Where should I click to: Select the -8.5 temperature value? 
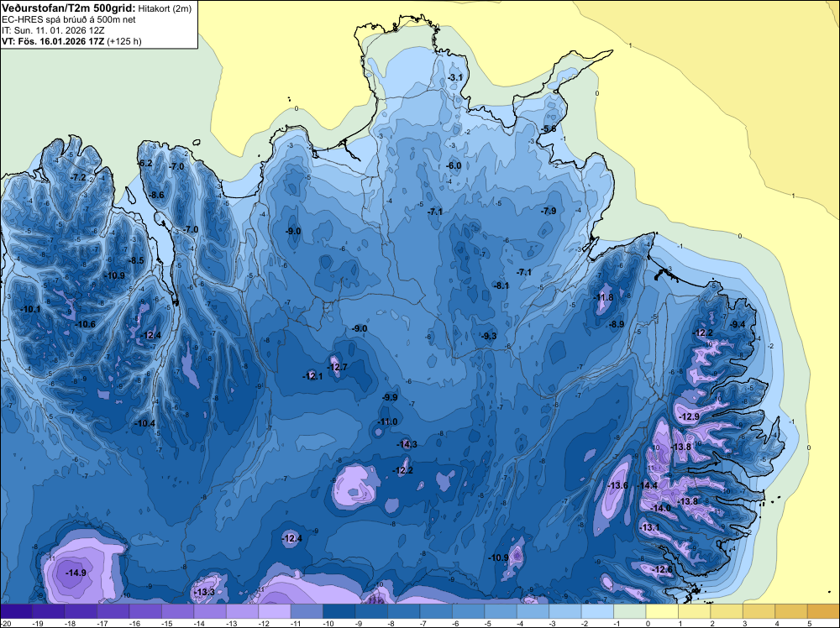pyautogui.click(x=136, y=261)
